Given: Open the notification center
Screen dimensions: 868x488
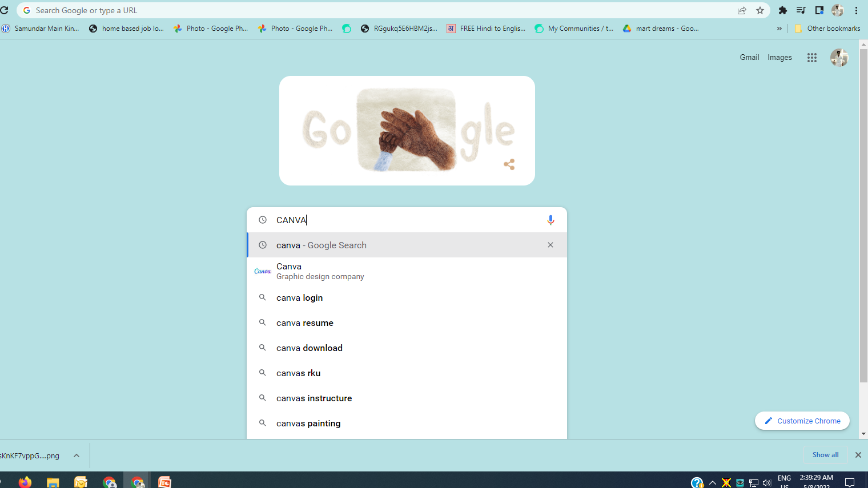Looking at the screenshot, I should (x=850, y=483).
